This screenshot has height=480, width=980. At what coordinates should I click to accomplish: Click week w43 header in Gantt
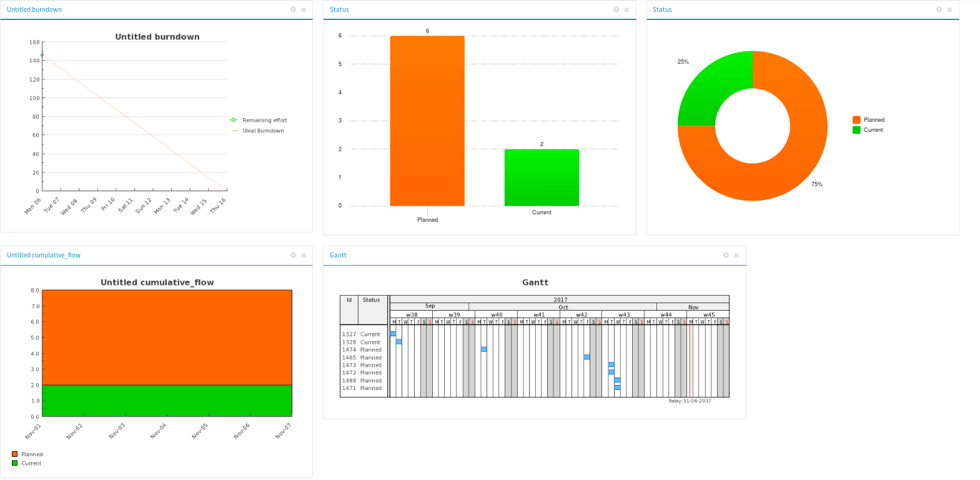click(624, 315)
